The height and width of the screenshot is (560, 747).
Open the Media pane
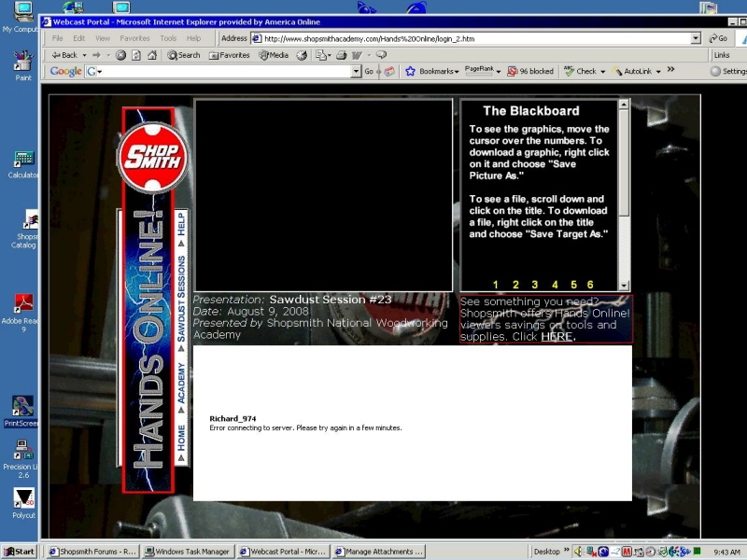[274, 55]
